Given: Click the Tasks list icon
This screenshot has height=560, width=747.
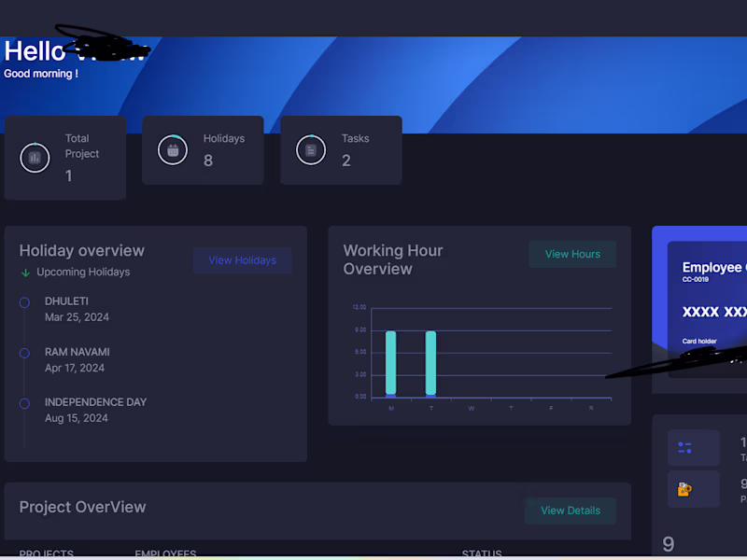Looking at the screenshot, I should [x=311, y=149].
